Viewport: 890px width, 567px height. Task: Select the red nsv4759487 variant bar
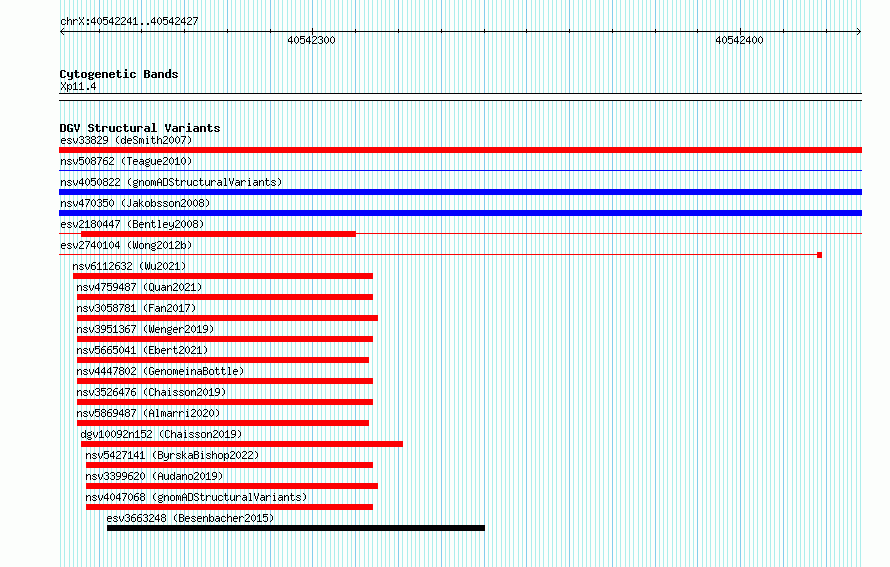(x=225, y=297)
